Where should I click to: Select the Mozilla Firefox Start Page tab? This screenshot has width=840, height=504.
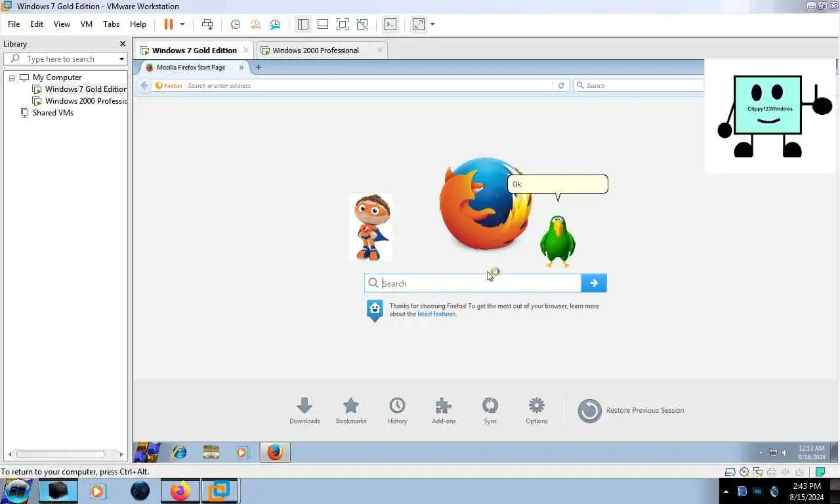[192, 68]
